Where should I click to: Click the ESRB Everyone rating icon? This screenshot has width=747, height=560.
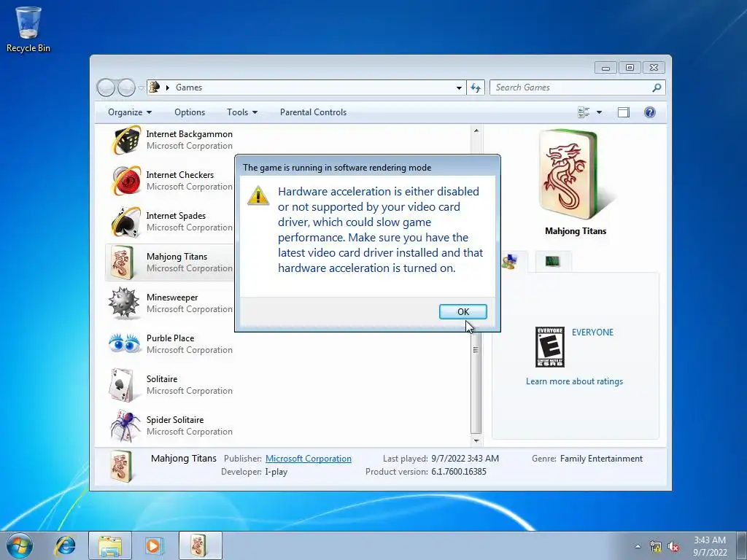point(550,346)
